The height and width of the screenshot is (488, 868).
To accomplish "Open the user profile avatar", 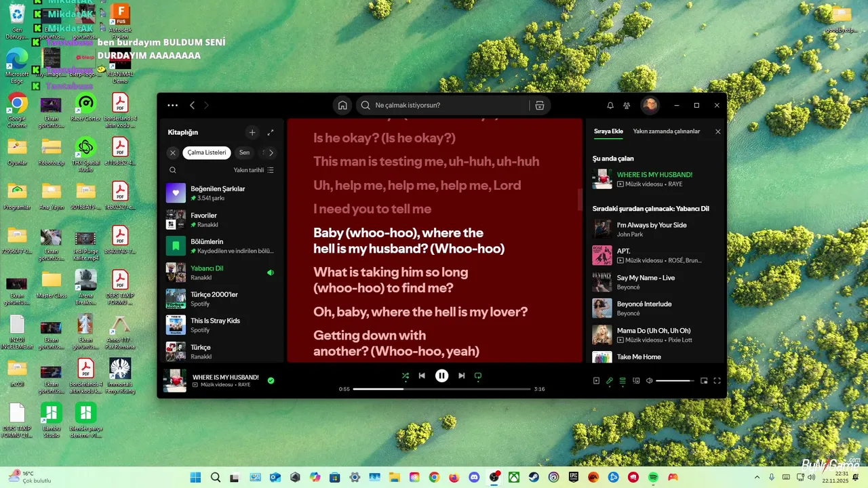I will (x=650, y=105).
